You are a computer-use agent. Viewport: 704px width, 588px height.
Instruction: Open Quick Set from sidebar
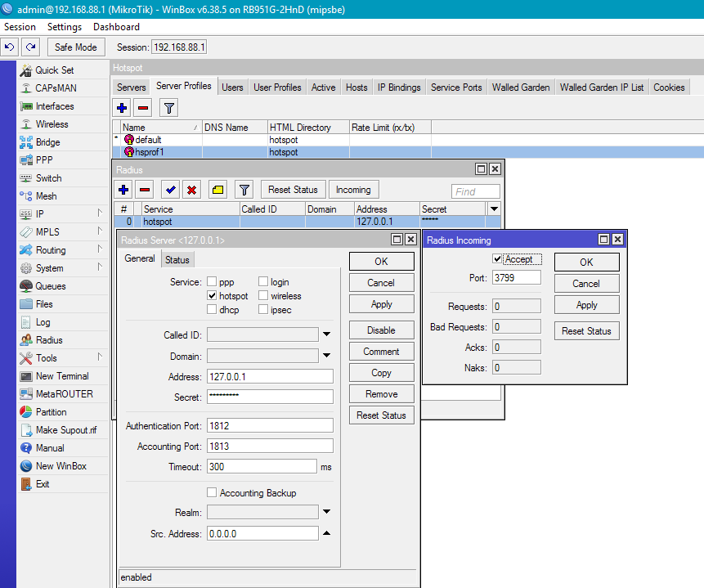(54, 70)
